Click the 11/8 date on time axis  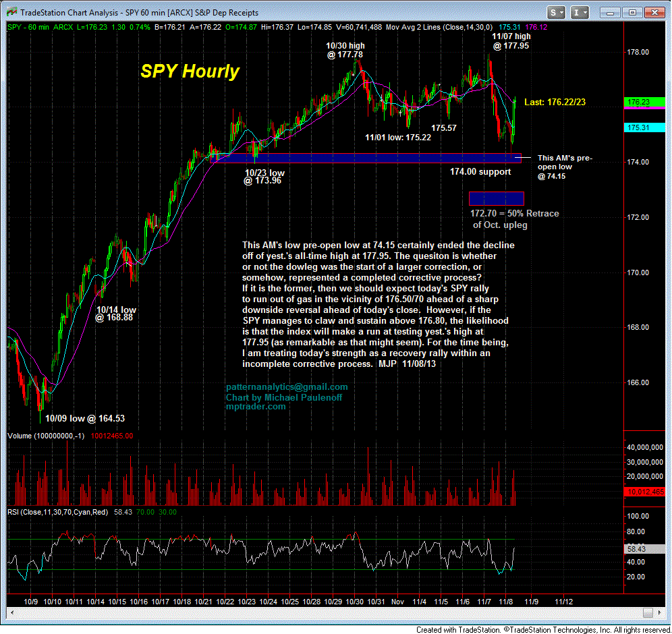506,602
